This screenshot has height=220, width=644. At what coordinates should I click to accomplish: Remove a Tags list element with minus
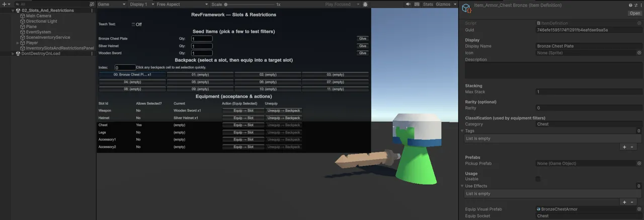[632, 147]
